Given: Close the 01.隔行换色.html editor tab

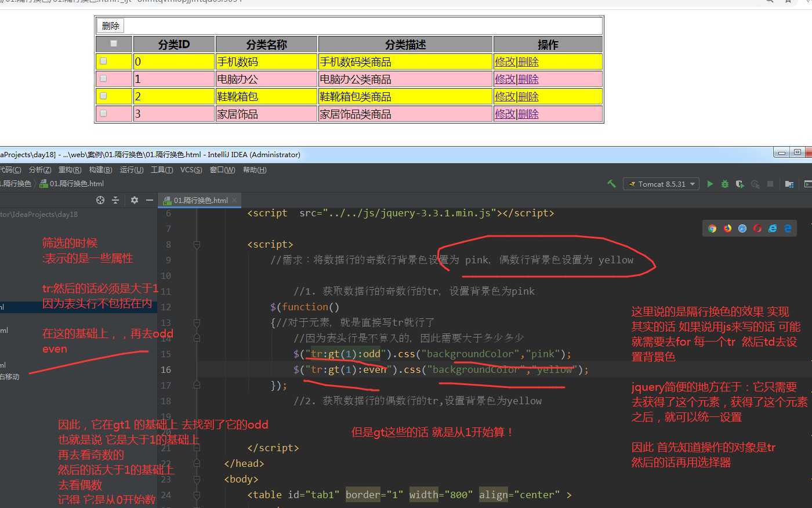Looking at the screenshot, I should (x=235, y=200).
